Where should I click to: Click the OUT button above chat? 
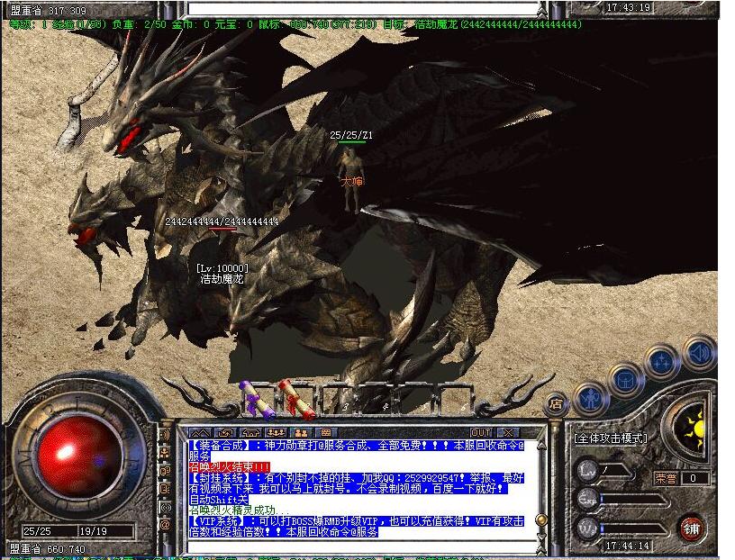pyautogui.click(x=481, y=433)
